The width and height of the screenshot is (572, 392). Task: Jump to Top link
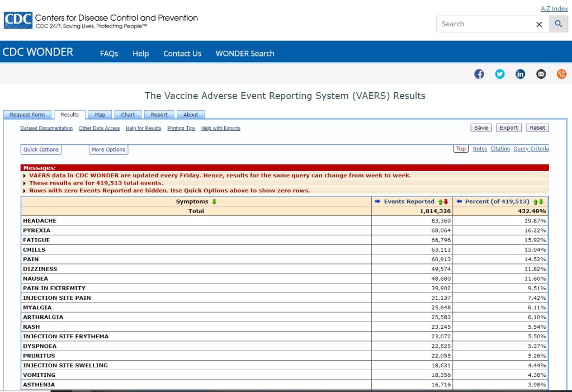coord(461,149)
